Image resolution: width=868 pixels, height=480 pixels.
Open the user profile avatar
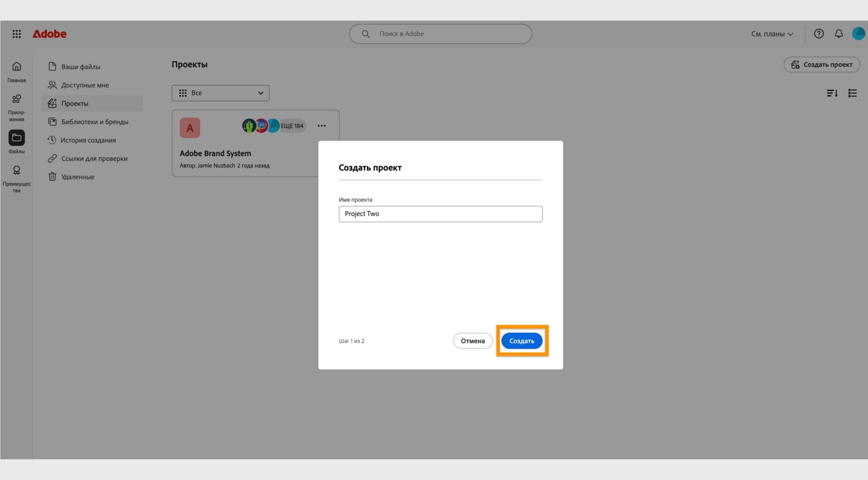click(858, 34)
